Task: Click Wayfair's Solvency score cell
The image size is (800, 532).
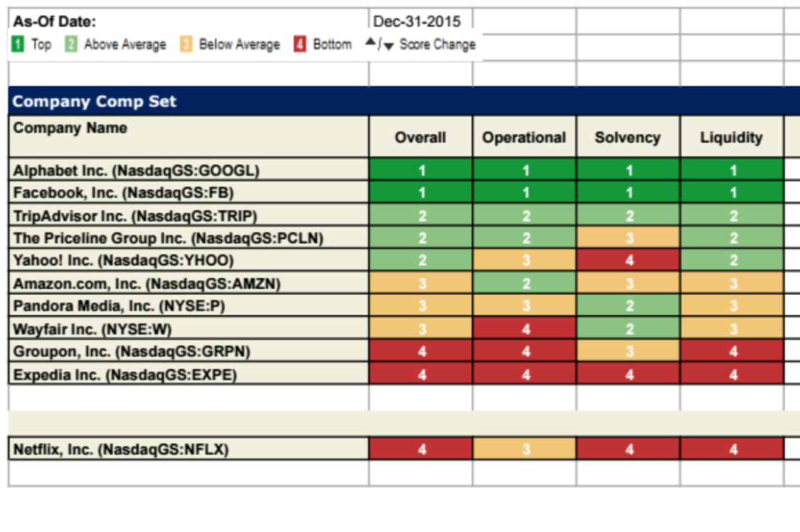Action: coord(628,328)
